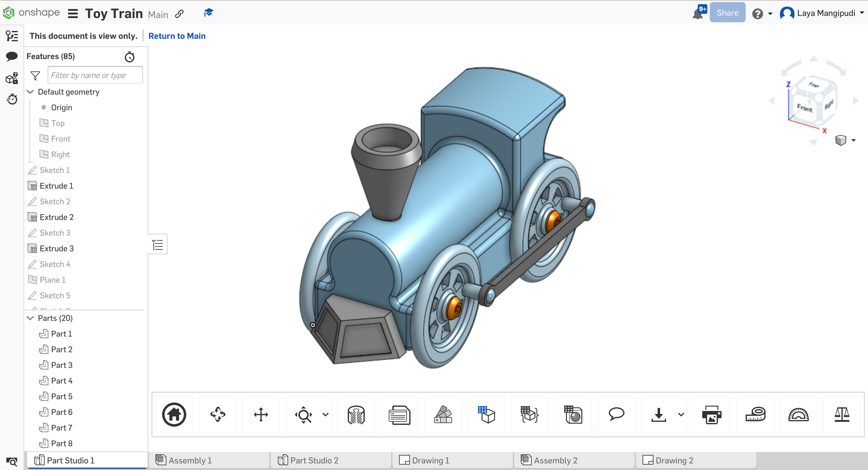Screen dimensions: 868x470
Task: Toggle the feature list panel button
Action: [158, 245]
